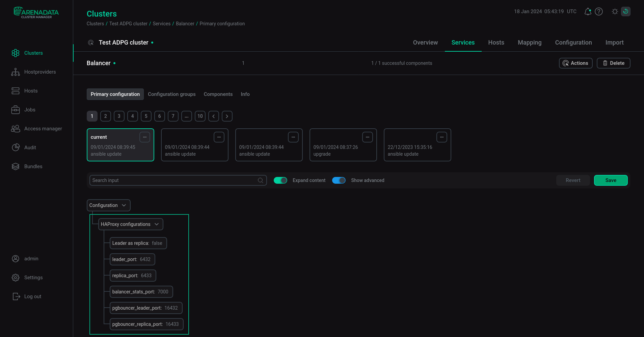This screenshot has width=644, height=337.
Task: Click the Save button
Action: coord(611,180)
